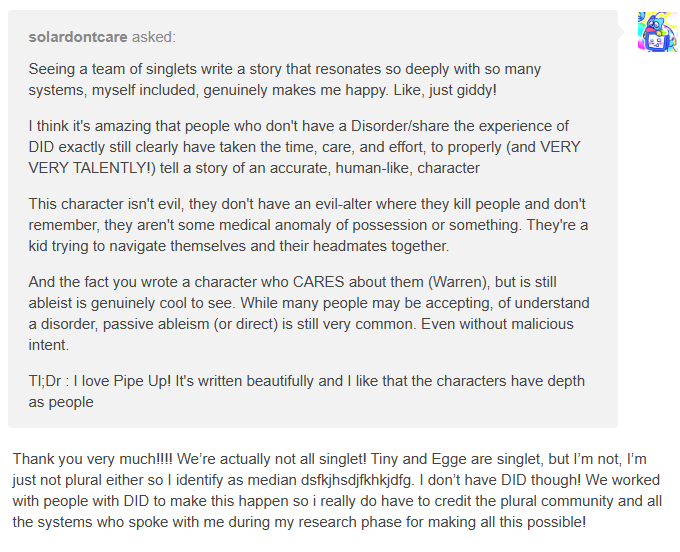This screenshot has width=680, height=552.
Task: Click the asker's avatar image
Action: [x=657, y=32]
